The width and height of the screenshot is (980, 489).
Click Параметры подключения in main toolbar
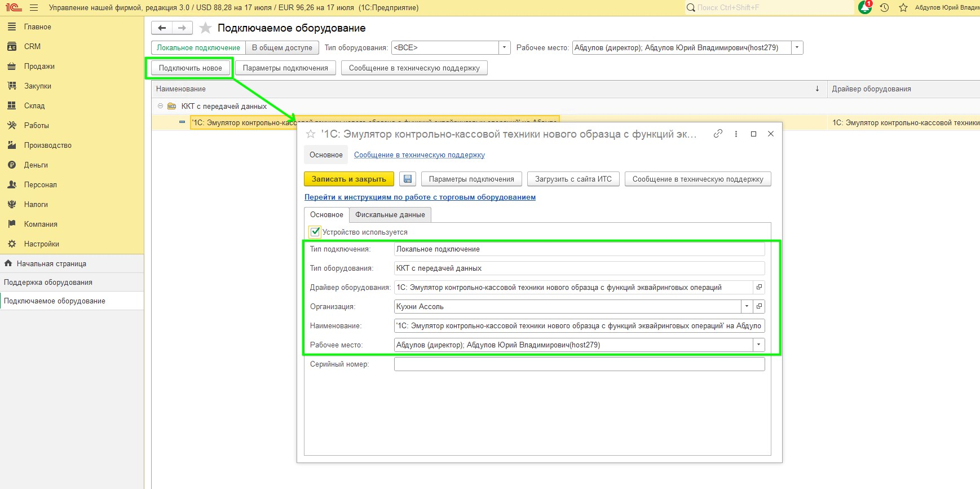pos(285,68)
